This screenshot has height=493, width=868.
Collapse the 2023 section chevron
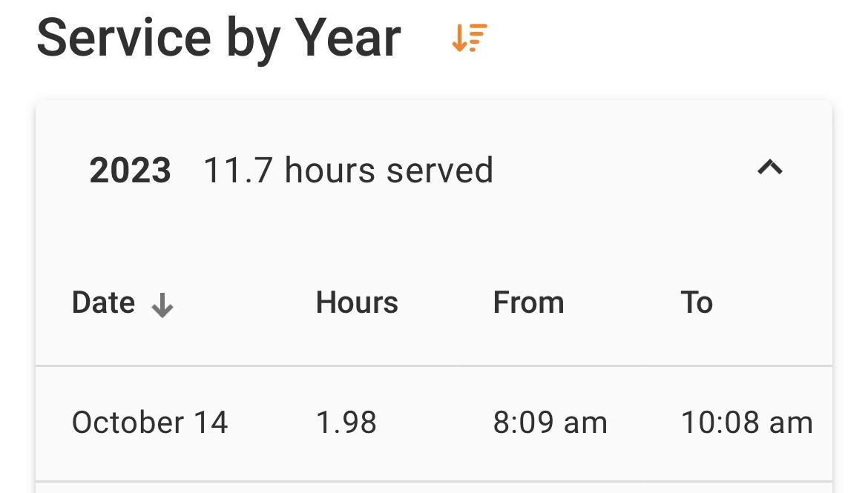point(769,168)
